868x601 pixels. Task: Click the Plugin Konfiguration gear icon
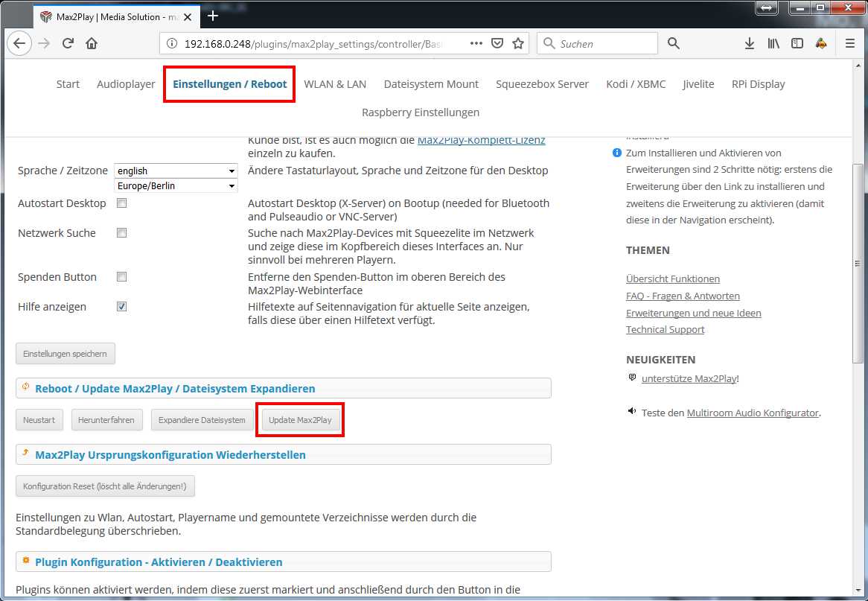coord(25,561)
